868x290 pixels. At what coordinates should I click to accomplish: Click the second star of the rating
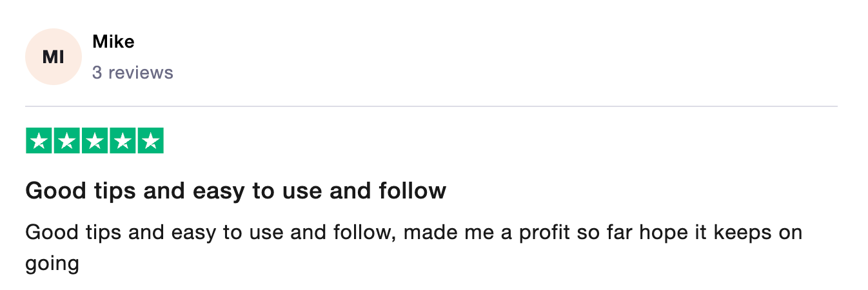tap(66, 141)
